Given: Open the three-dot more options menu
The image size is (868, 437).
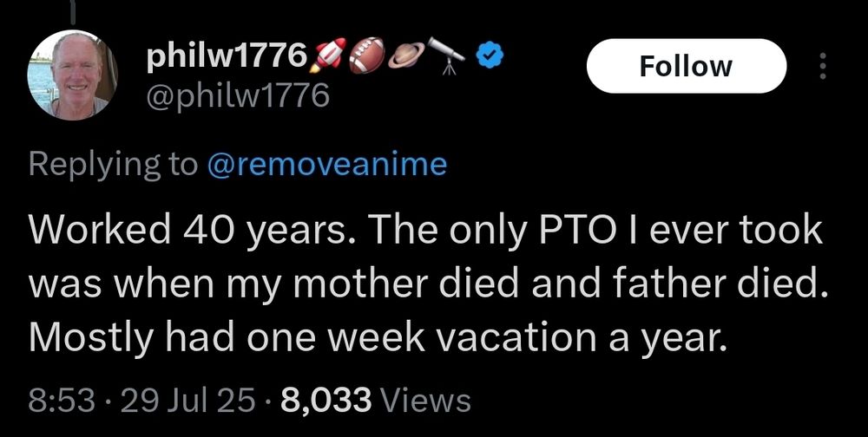Looking at the screenshot, I should coord(823,67).
